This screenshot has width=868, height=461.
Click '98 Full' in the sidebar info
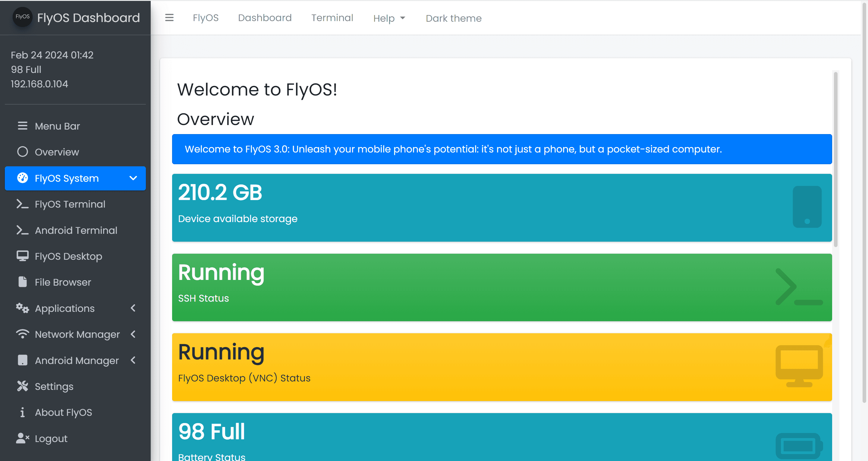point(26,69)
